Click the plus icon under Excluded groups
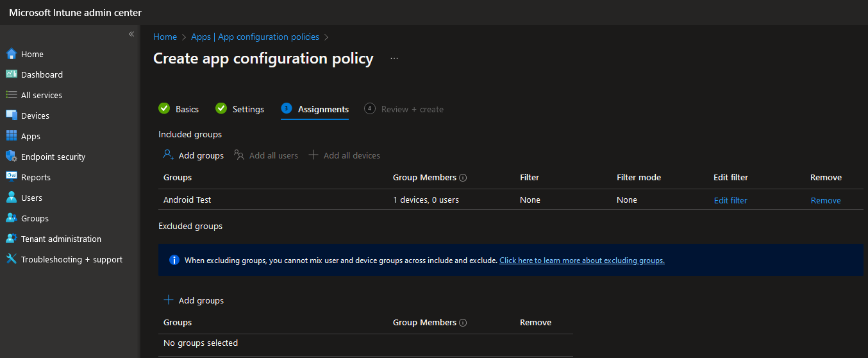Screen dimensions: 868x358 pyautogui.click(x=169, y=300)
